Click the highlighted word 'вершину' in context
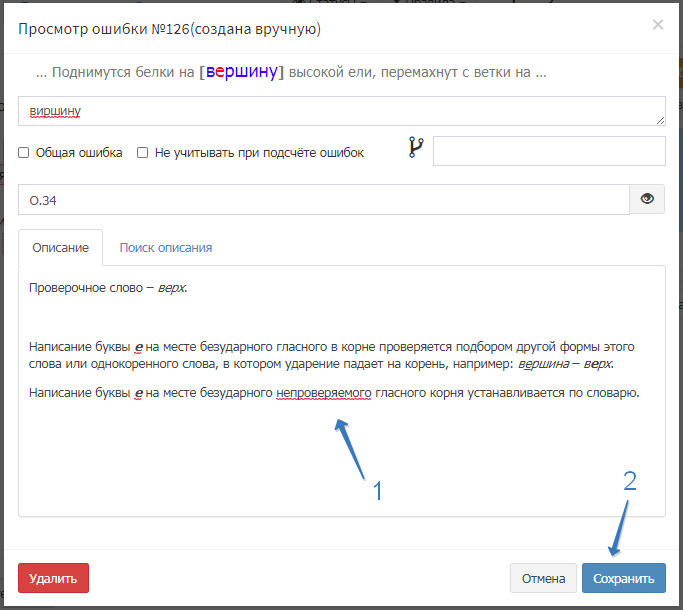 coord(242,72)
